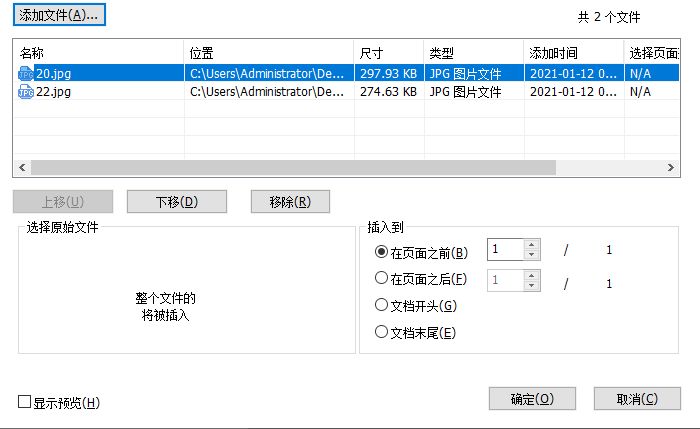Click the 在页面之后 page number input field
The width and height of the screenshot is (700, 429).
505,280
